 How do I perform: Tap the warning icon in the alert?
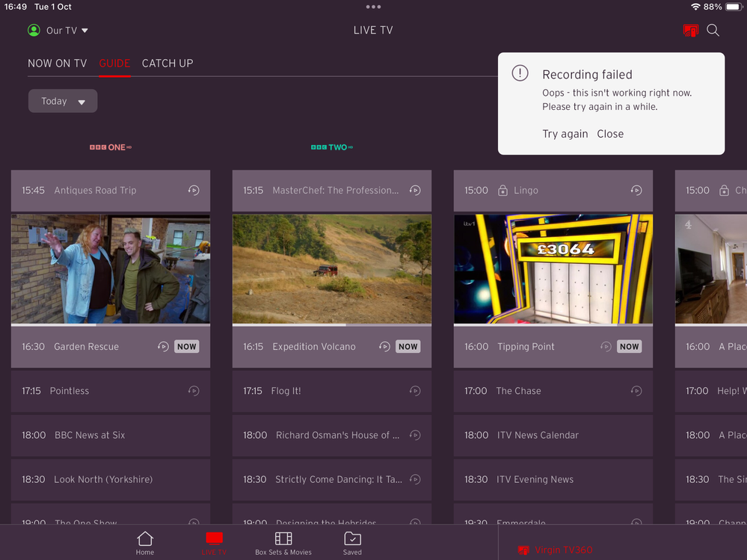[520, 73]
